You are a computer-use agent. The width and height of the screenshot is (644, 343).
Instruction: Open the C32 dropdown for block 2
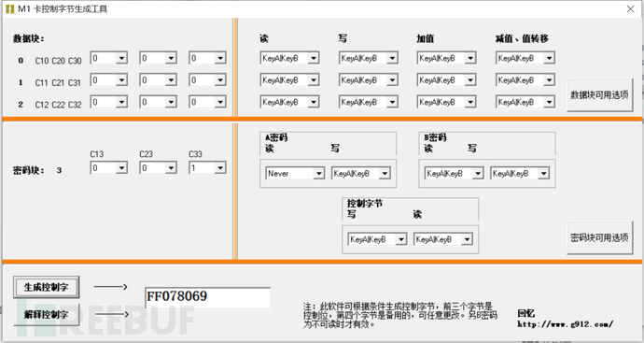click(x=207, y=102)
